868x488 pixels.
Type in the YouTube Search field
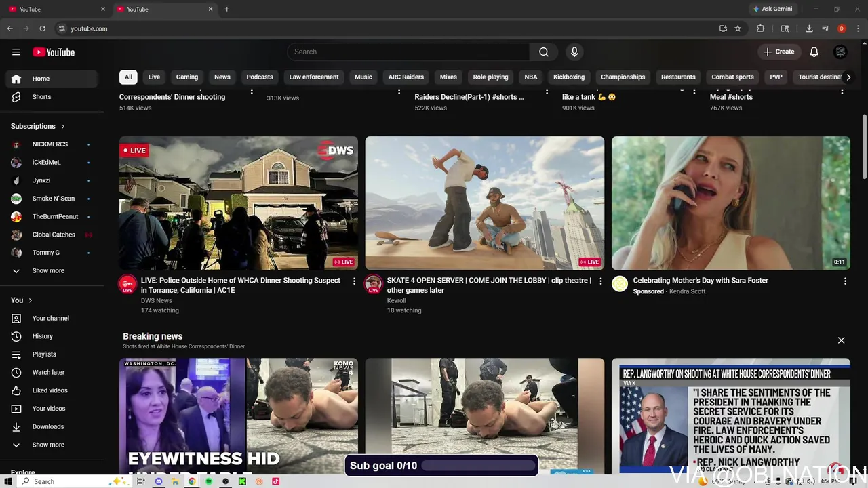coord(408,52)
